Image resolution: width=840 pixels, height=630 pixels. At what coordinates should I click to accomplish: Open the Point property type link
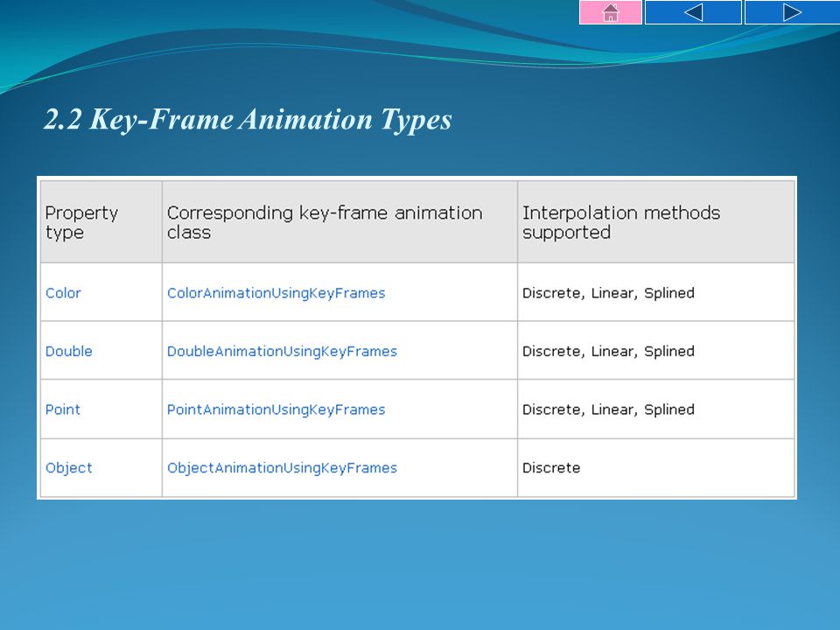(63, 409)
